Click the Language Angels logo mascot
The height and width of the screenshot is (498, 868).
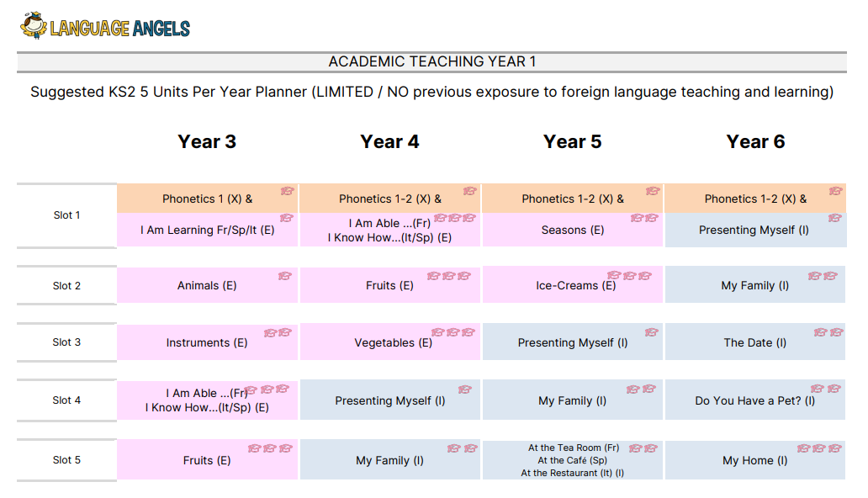click(x=33, y=25)
